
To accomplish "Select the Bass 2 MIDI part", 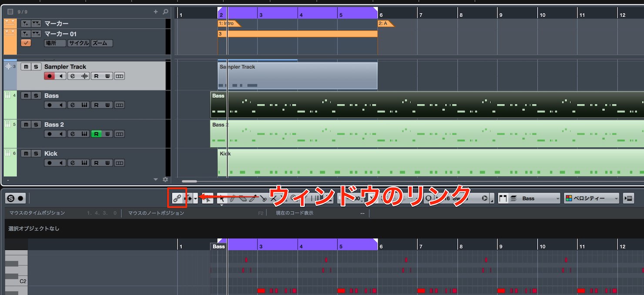I will tap(427, 134).
